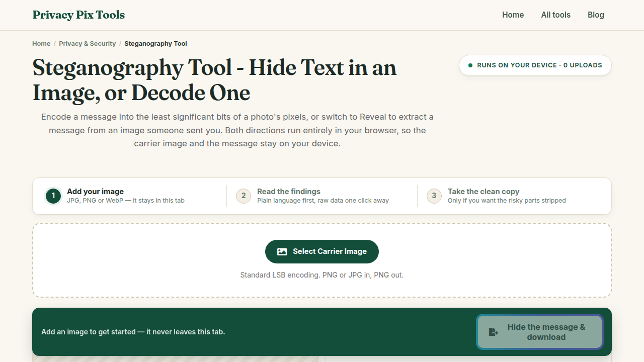This screenshot has width=644, height=362.
Task: Click the intro paragraph about encoding a message
Action: [x=237, y=130]
